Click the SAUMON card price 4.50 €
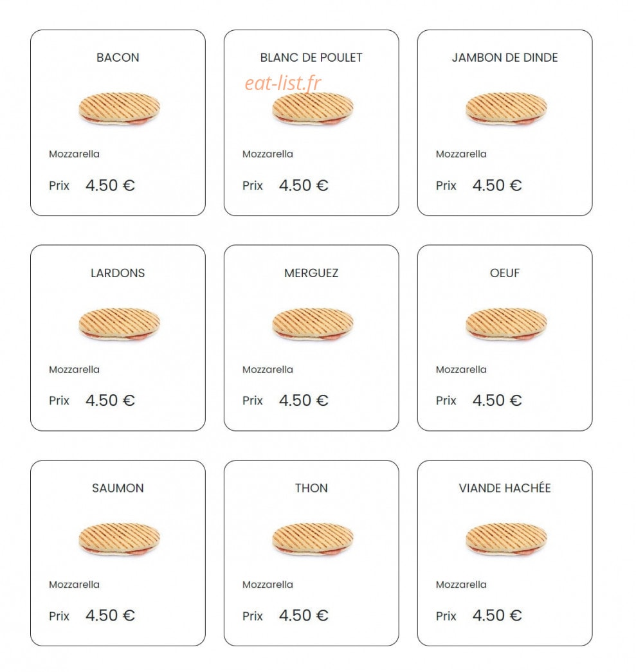This screenshot has height=672, width=636. [110, 615]
